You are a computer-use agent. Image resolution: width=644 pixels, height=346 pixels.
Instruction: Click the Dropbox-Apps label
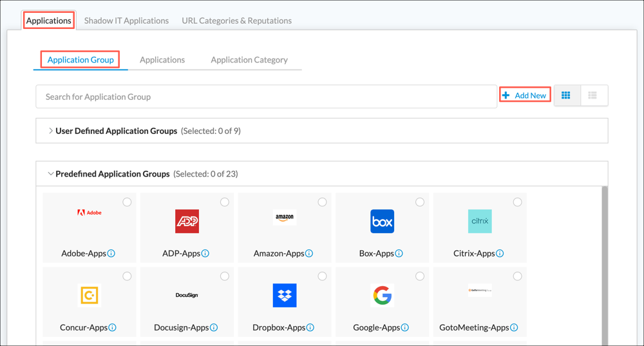[x=279, y=327]
